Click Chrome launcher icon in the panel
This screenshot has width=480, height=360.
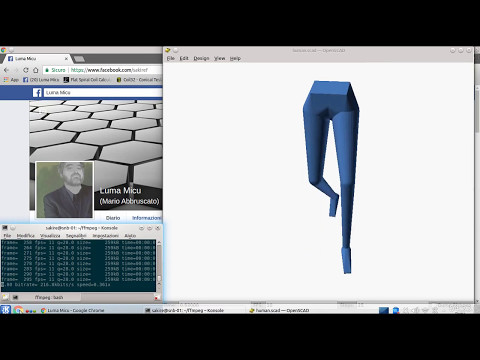[18, 310]
